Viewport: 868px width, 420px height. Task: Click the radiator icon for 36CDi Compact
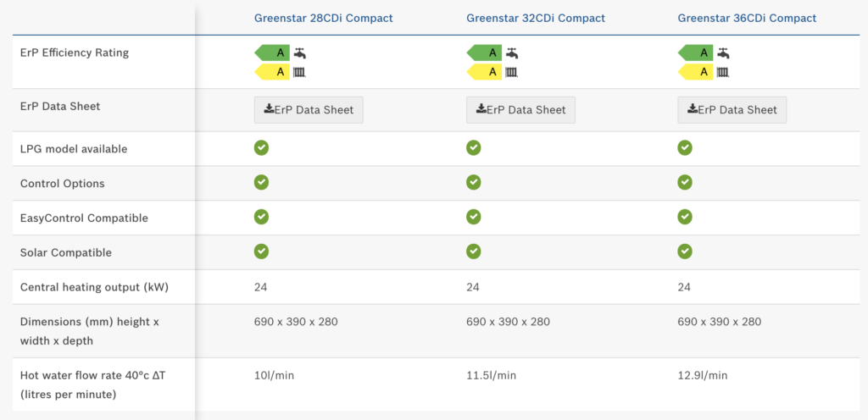[723, 72]
